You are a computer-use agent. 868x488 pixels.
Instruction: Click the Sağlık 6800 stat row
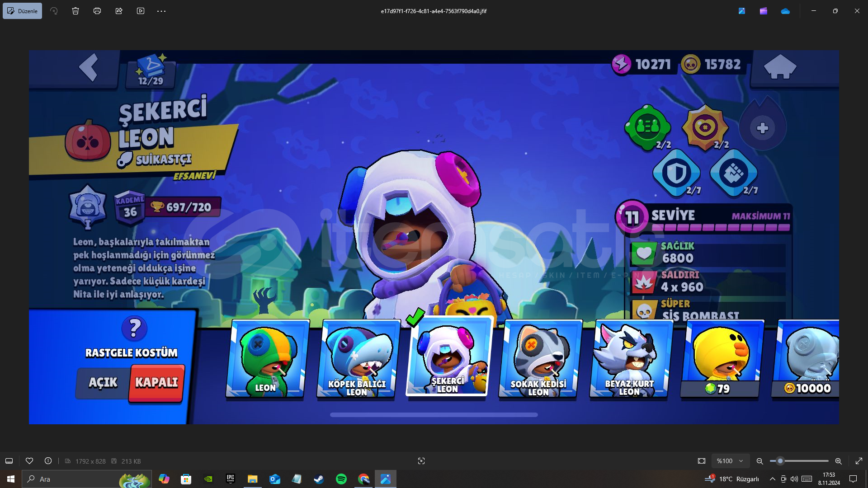pos(708,253)
